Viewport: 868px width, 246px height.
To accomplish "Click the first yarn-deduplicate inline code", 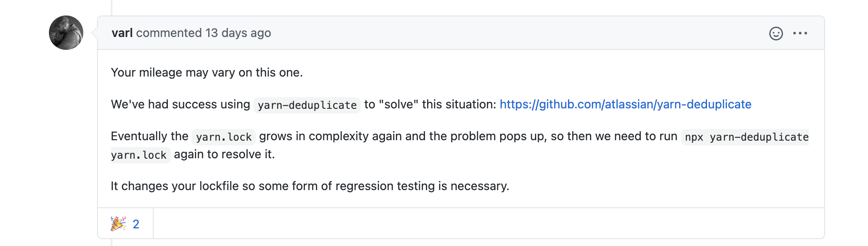I will [307, 105].
